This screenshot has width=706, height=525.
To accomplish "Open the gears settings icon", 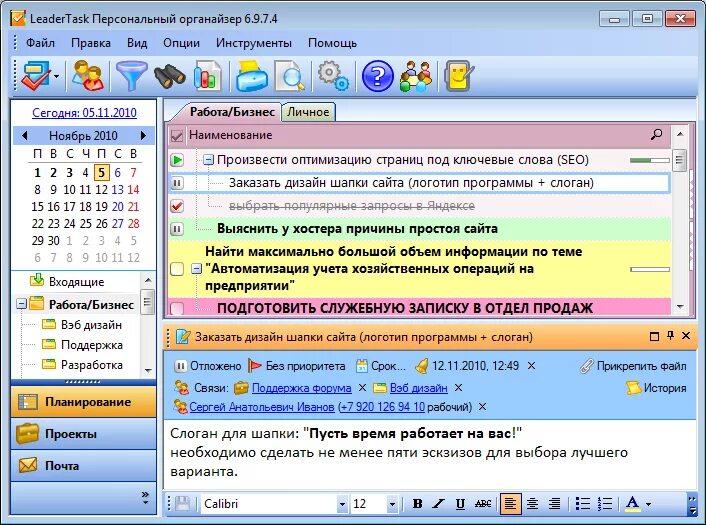I will click(333, 76).
